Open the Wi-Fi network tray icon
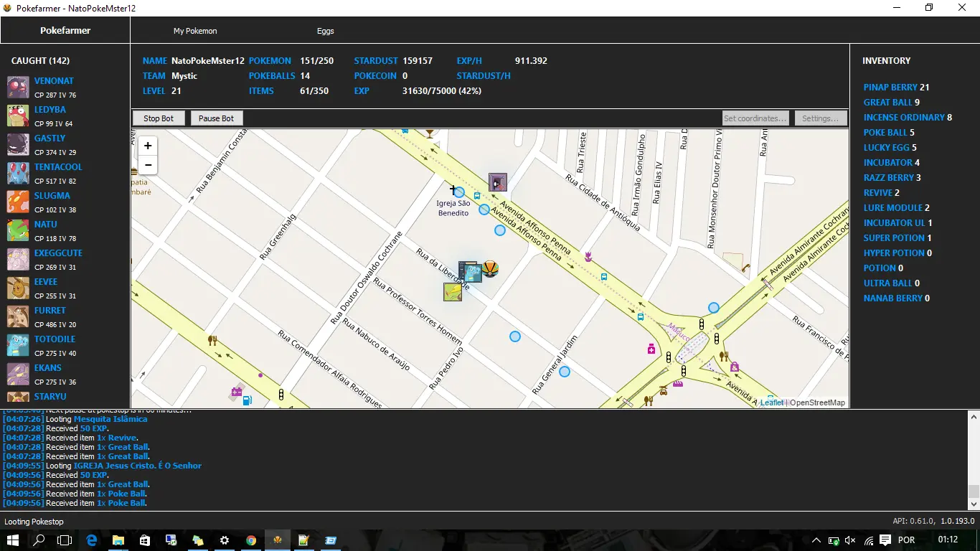This screenshot has width=980, height=551. pos(868,540)
